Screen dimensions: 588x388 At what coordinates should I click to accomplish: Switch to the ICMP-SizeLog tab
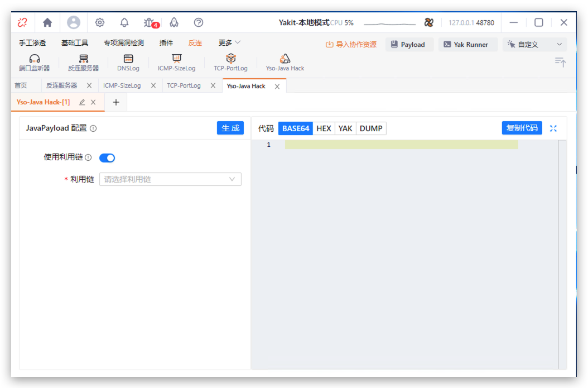[x=122, y=86]
